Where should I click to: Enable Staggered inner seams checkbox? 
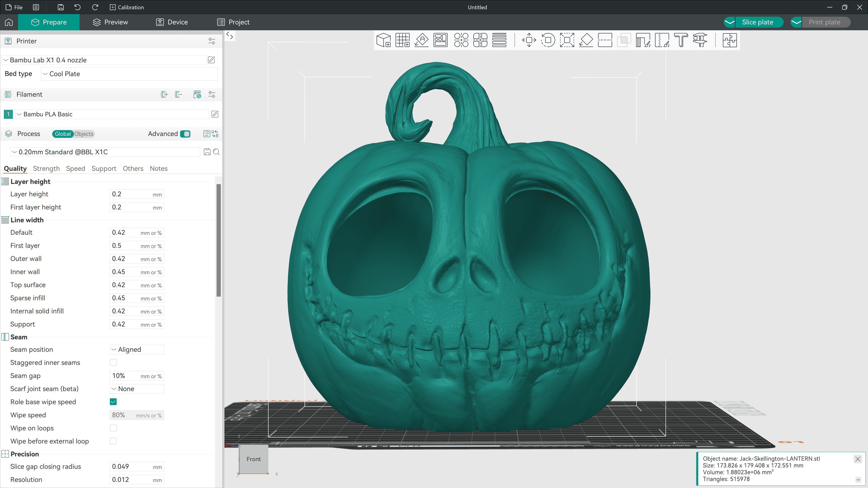click(113, 363)
